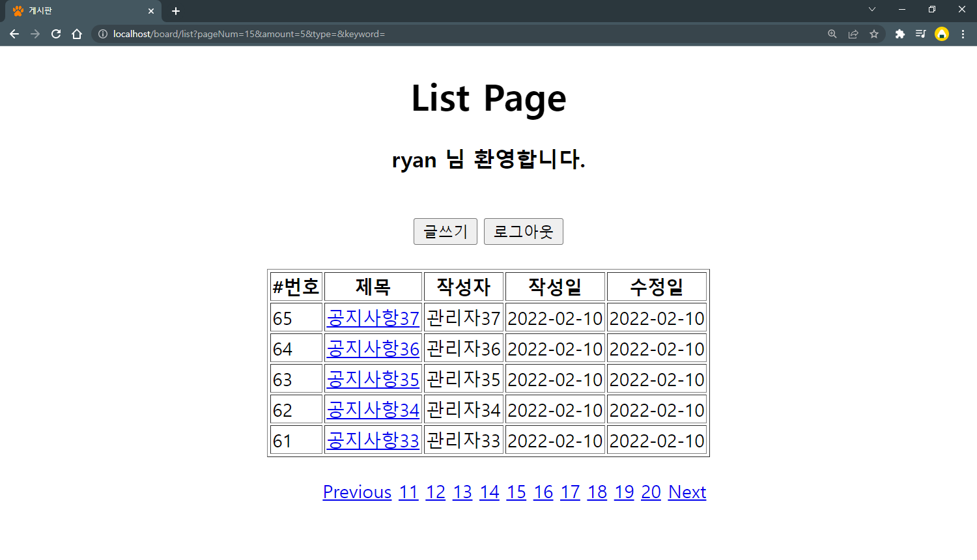Click the 로그아웃 button
Viewport: 977px width, 560px height.
click(x=523, y=231)
